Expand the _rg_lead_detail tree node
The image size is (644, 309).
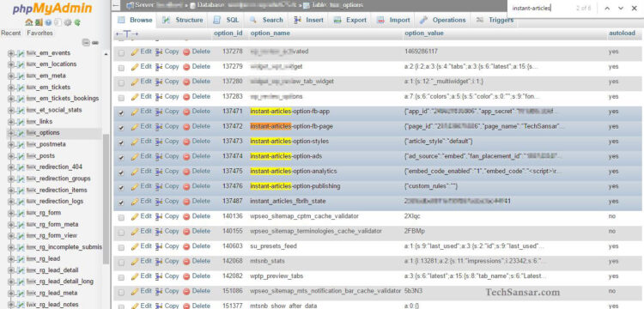(x=10, y=270)
